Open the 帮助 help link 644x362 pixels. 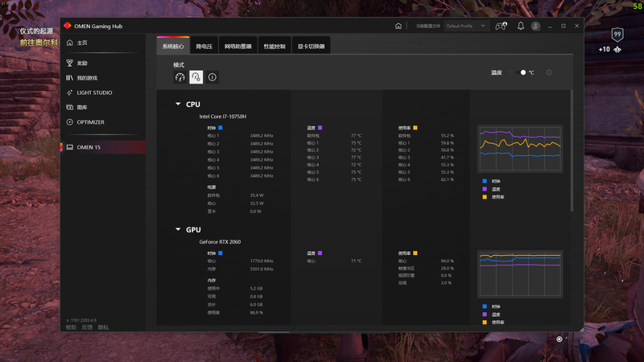71,327
